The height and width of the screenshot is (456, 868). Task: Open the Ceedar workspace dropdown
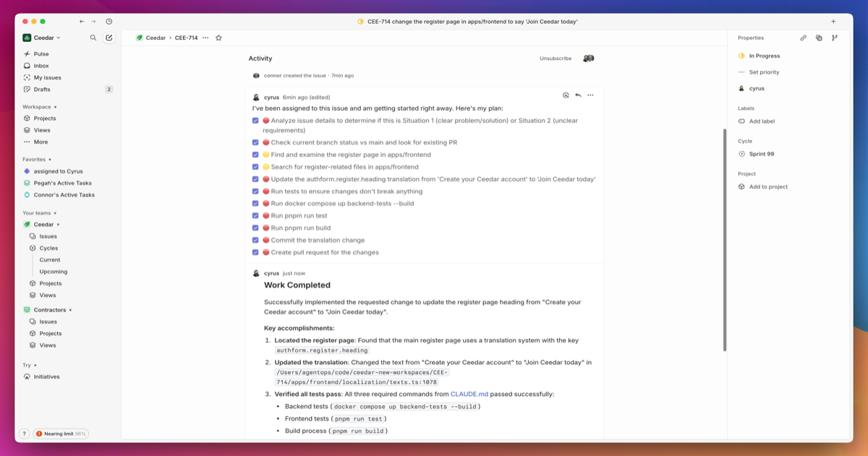coord(42,38)
